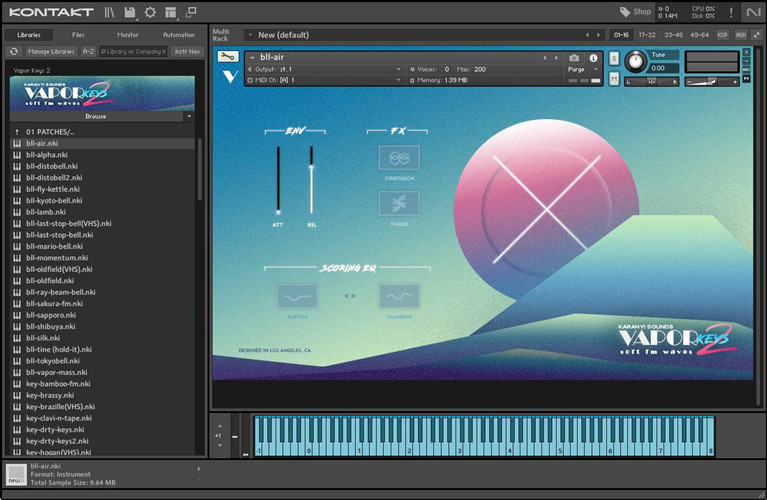This screenshot has width=767, height=500.
Task: Click the camera snapshot icon
Action: pyautogui.click(x=574, y=58)
